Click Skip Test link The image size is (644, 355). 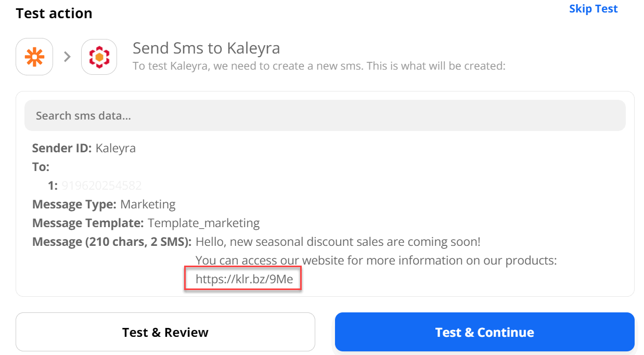(x=593, y=9)
